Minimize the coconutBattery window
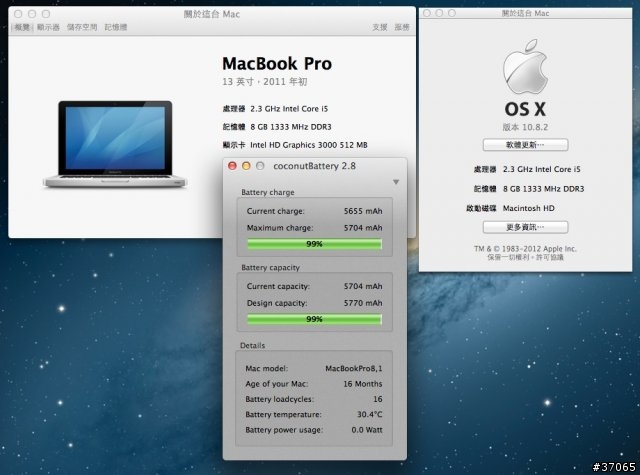 pos(246,166)
